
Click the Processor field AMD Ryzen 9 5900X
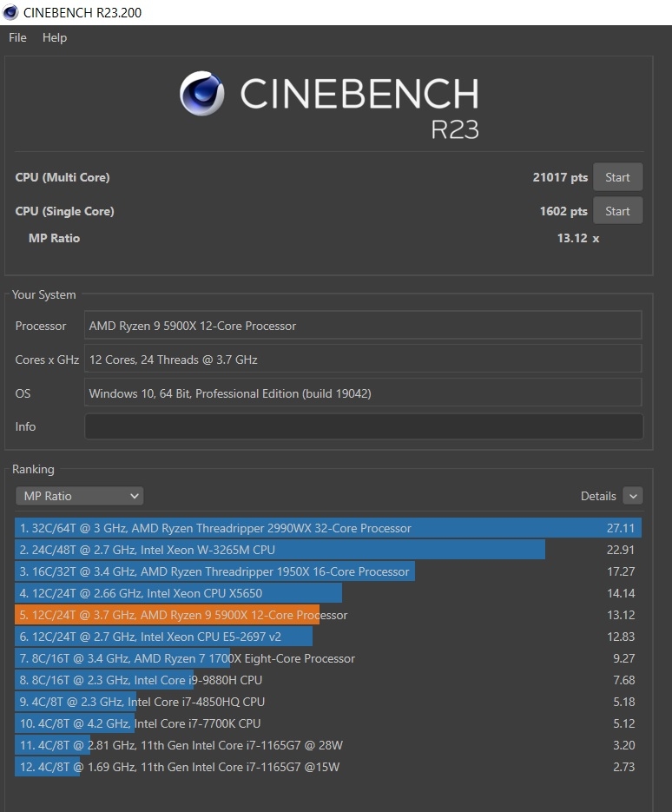click(363, 325)
